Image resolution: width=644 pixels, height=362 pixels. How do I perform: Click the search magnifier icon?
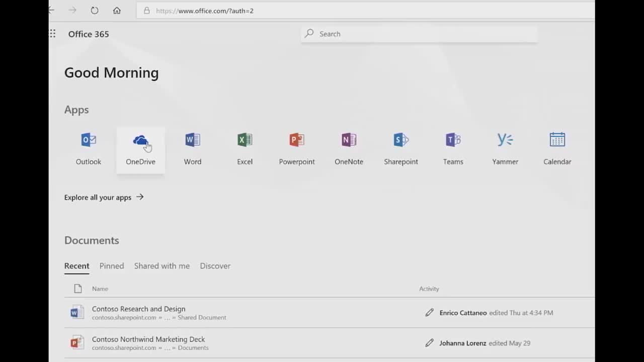click(x=309, y=34)
